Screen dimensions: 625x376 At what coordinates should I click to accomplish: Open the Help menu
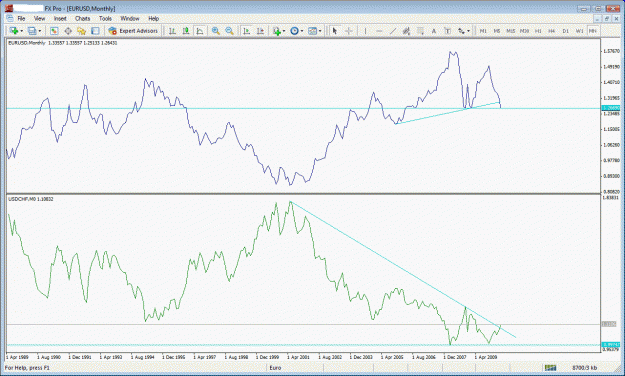(x=153, y=18)
